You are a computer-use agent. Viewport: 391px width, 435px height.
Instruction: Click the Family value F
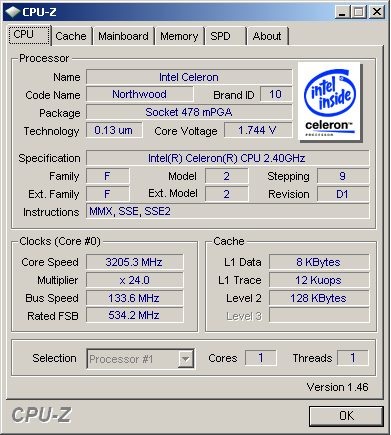pos(108,176)
